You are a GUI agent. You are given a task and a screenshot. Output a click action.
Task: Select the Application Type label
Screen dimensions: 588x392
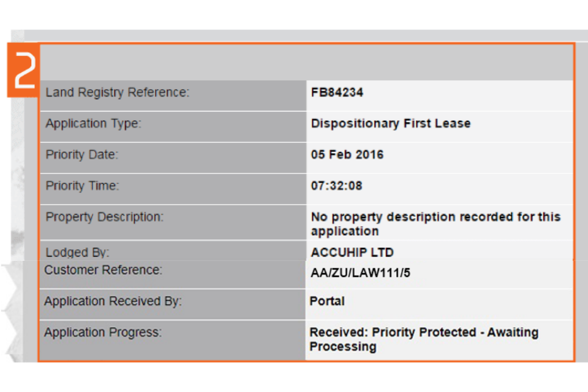tap(93, 124)
